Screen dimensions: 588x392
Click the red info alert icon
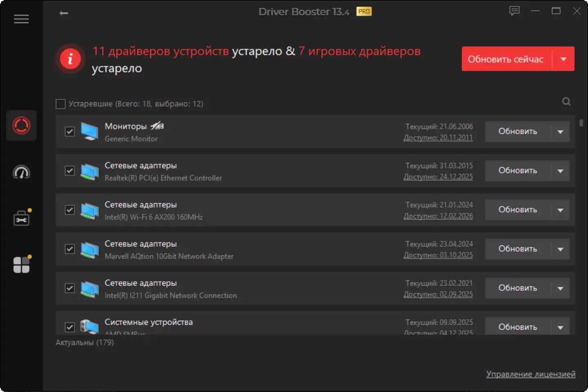pos(70,59)
